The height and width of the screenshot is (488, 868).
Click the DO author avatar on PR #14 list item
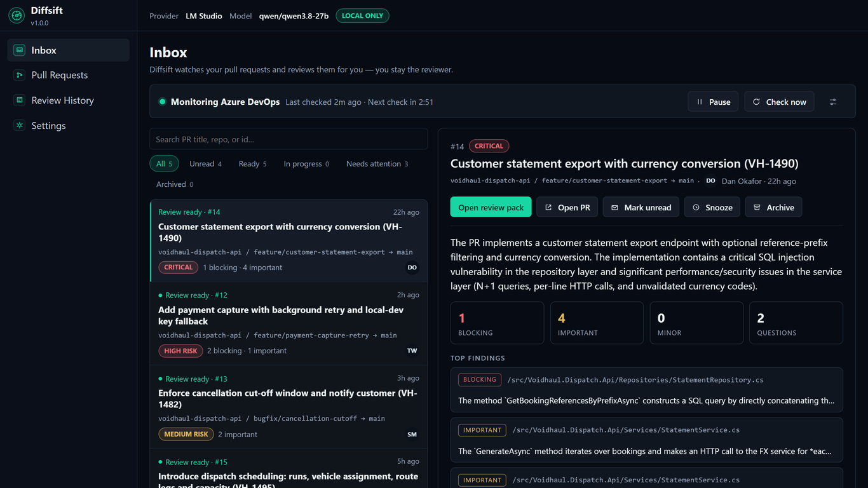coord(412,268)
